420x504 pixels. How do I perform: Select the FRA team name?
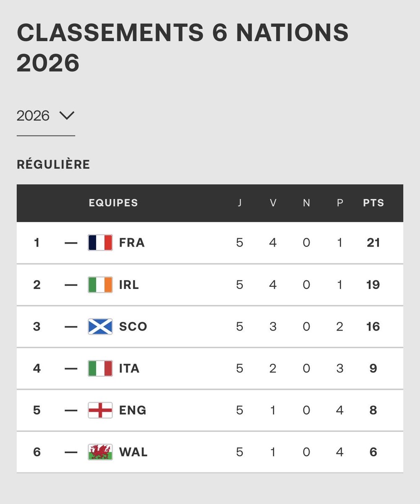[132, 243]
